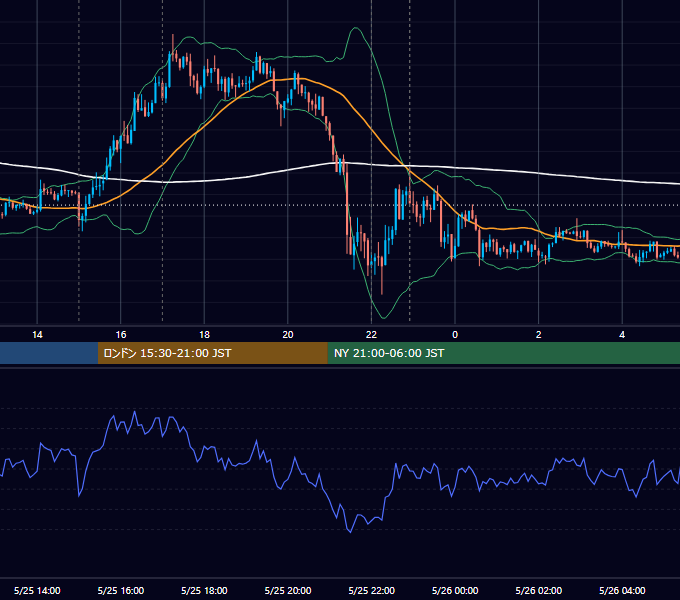Click the 5/26 02:00 date label
The image size is (680, 600).
click(539, 590)
